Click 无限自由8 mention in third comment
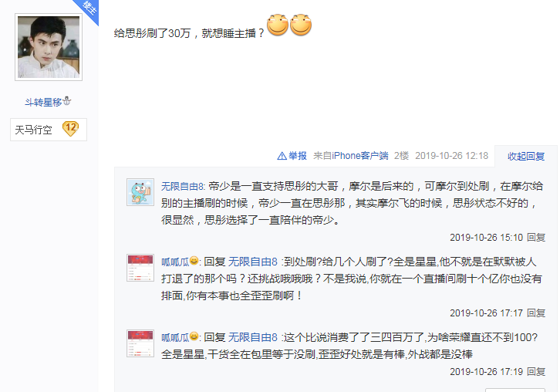Image resolution: width=560 pixels, height=392 pixels. [x=253, y=337]
